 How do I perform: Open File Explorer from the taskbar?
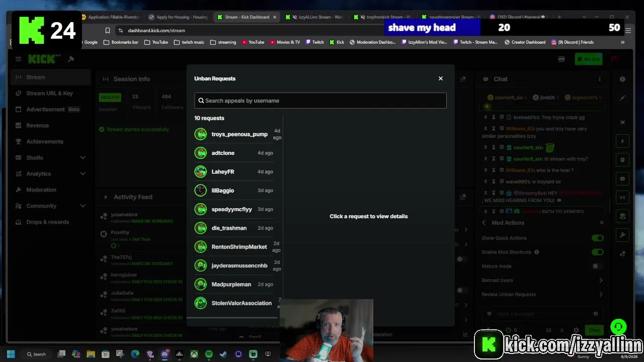tap(91, 354)
